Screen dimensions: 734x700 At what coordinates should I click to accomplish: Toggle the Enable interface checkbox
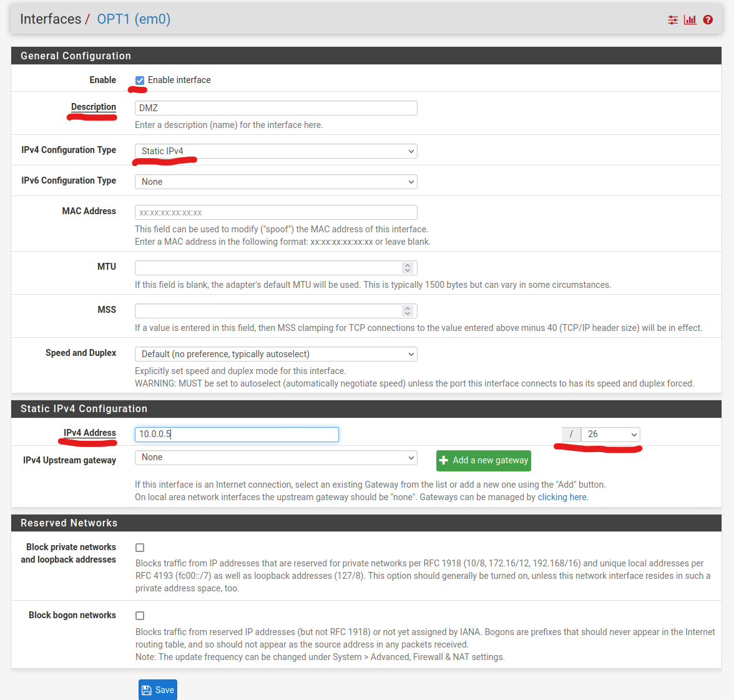click(x=140, y=80)
